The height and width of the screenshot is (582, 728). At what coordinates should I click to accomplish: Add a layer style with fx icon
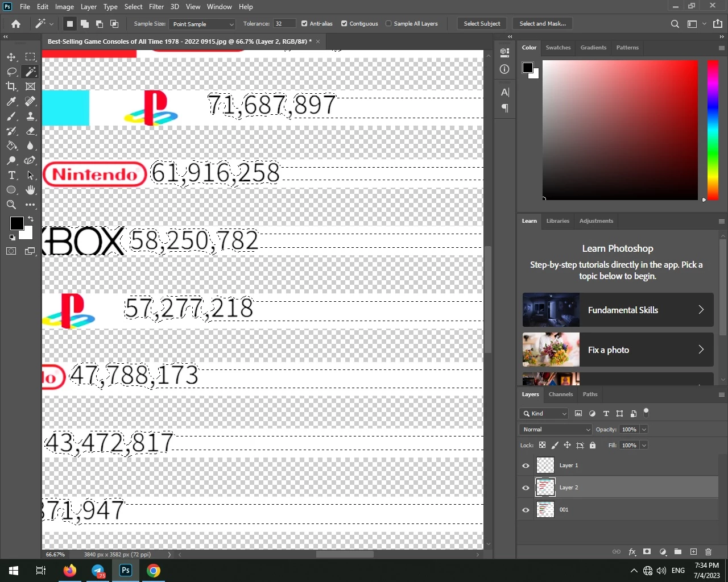pyautogui.click(x=632, y=552)
